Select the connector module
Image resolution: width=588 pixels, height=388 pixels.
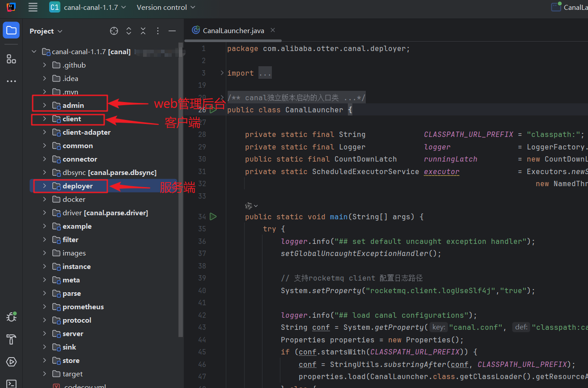coord(80,159)
